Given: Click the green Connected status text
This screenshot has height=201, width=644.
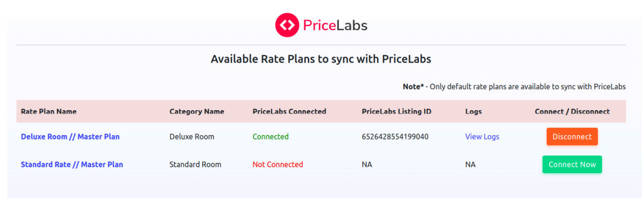Looking at the screenshot, I should tap(271, 136).
